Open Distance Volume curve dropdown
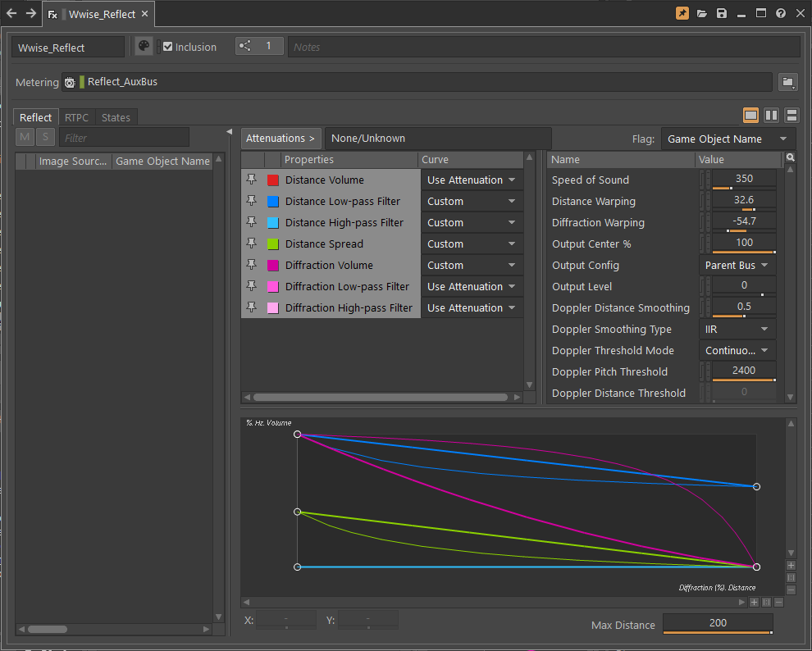This screenshot has height=651, width=812. 472,180
